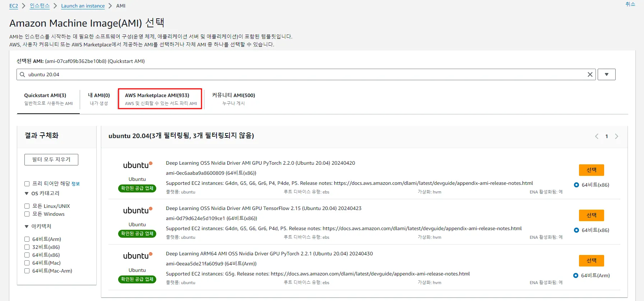Open 정보 link beside free tier option
The height and width of the screenshot is (301, 644).
pyautogui.click(x=75, y=184)
